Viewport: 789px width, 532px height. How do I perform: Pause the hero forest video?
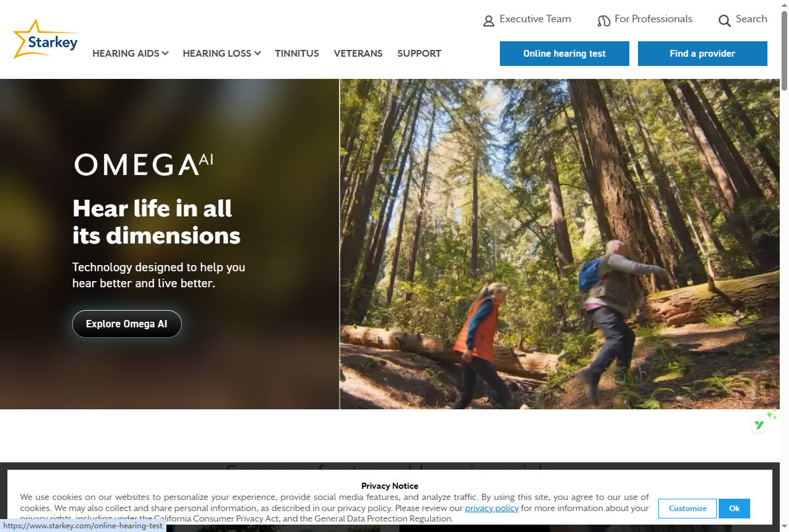click(762, 388)
